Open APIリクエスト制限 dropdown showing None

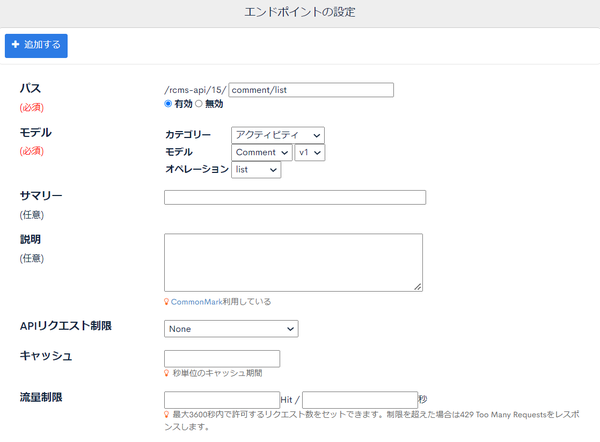(x=231, y=329)
